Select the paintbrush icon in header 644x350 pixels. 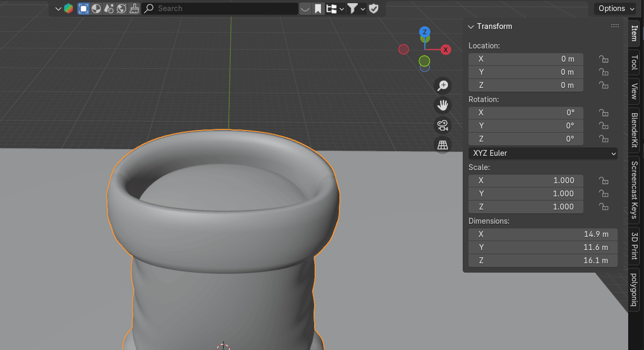pyautogui.click(x=134, y=8)
